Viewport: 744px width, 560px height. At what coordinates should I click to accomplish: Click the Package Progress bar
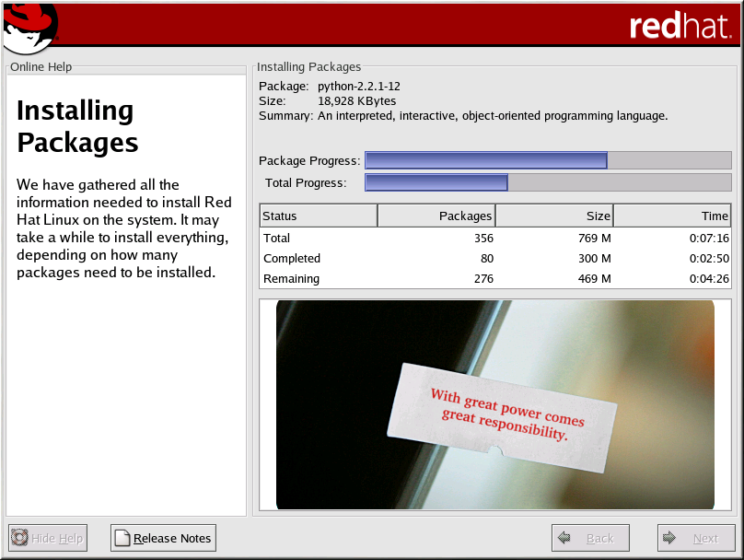tap(548, 160)
